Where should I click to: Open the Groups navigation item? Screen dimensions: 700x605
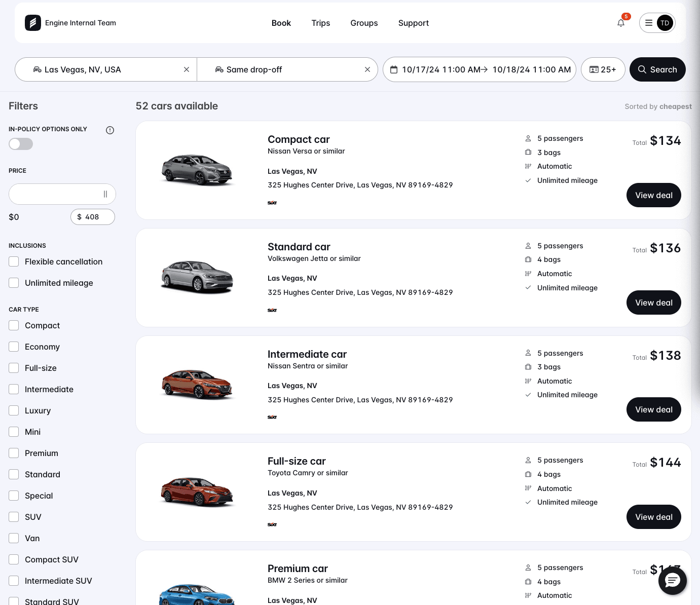click(x=364, y=23)
